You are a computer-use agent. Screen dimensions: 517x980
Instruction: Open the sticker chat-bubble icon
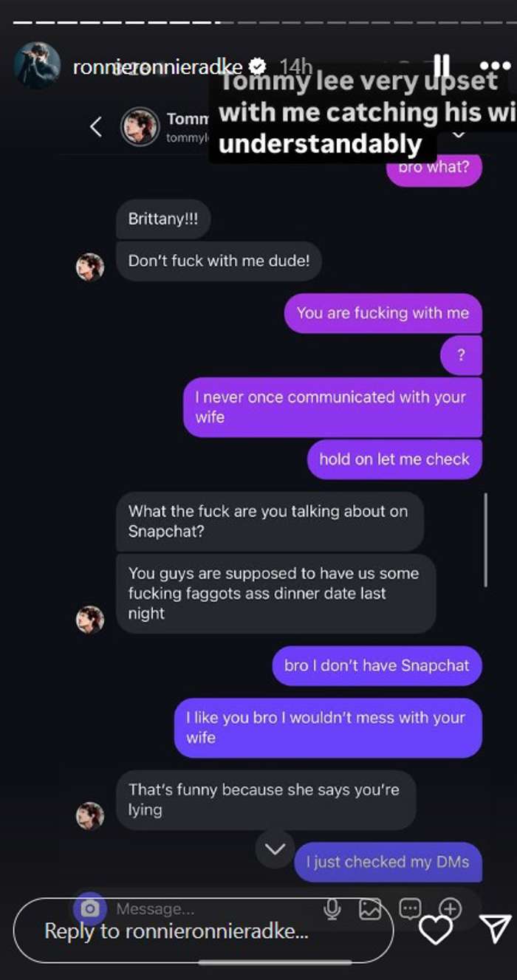click(x=410, y=909)
